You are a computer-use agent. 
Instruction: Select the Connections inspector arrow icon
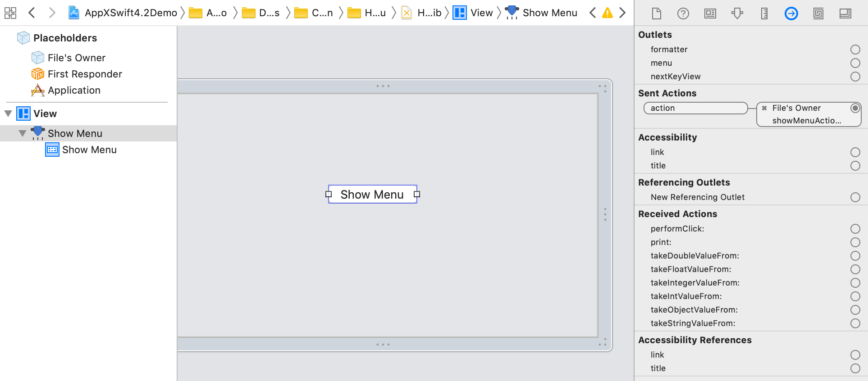point(791,14)
